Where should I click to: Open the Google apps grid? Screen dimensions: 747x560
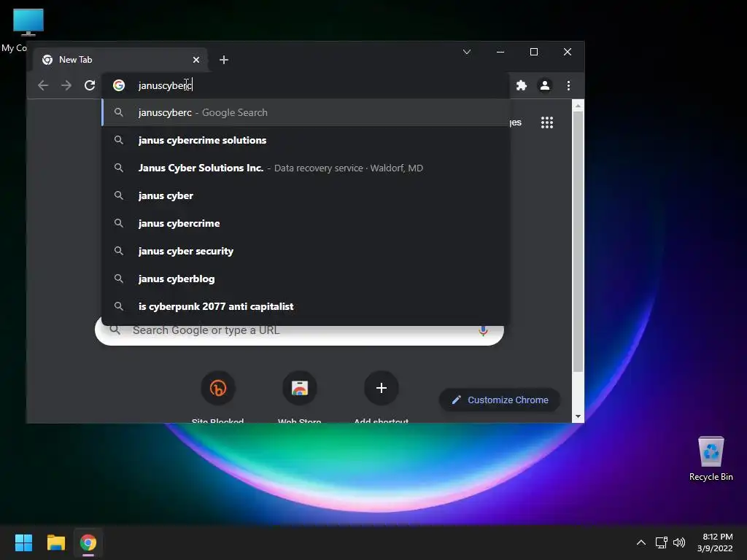547,122
